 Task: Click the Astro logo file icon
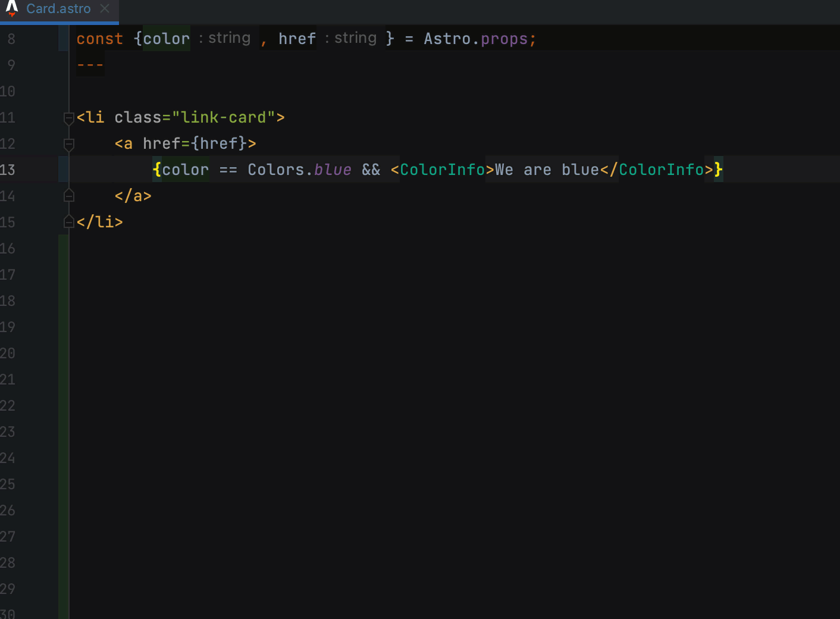coord(11,8)
